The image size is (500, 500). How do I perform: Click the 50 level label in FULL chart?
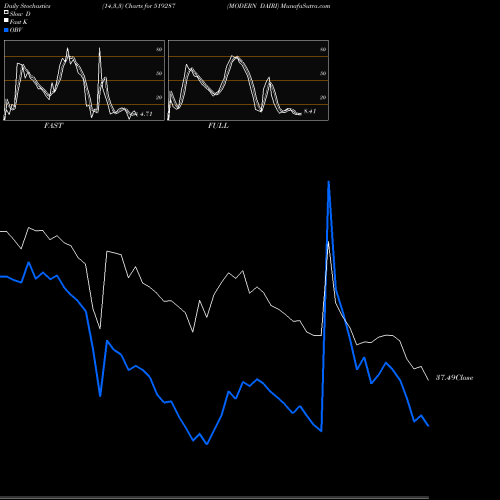pyautogui.click(x=323, y=73)
